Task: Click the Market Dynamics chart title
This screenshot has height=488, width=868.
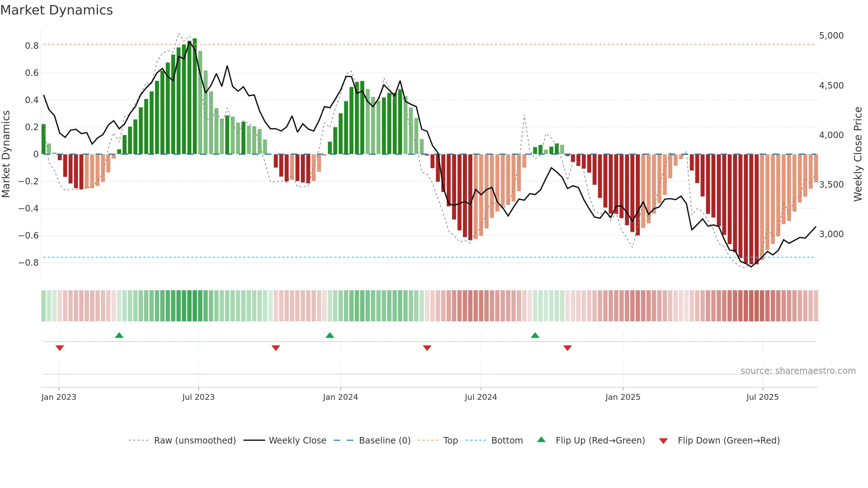Action: click(56, 10)
